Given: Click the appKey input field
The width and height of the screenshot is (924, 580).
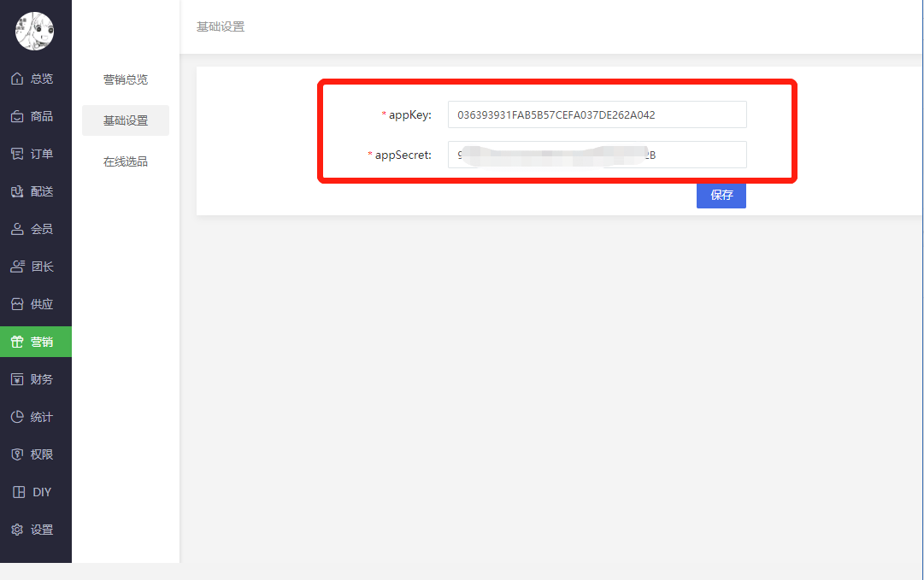Looking at the screenshot, I should point(597,114).
